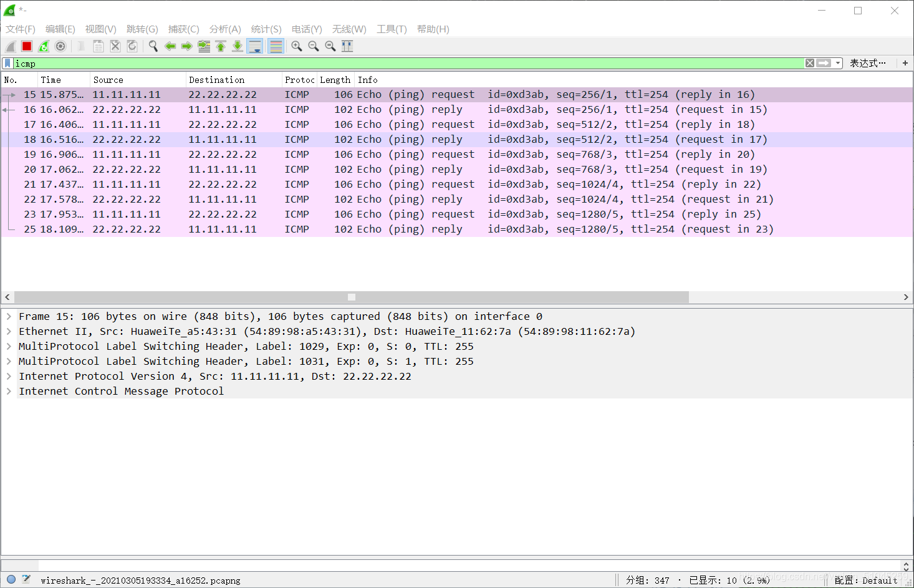Reload the capture file icon
The image size is (914, 588).
132,46
